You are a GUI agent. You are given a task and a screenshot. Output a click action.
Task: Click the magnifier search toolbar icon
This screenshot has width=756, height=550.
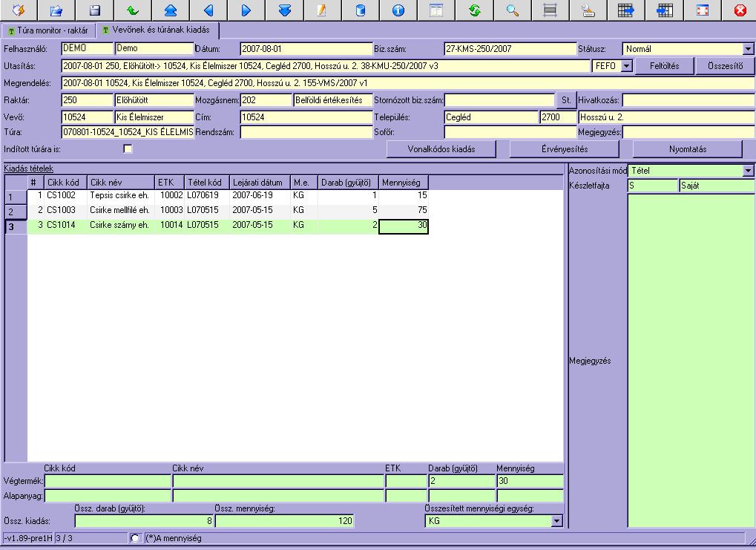[x=512, y=10]
